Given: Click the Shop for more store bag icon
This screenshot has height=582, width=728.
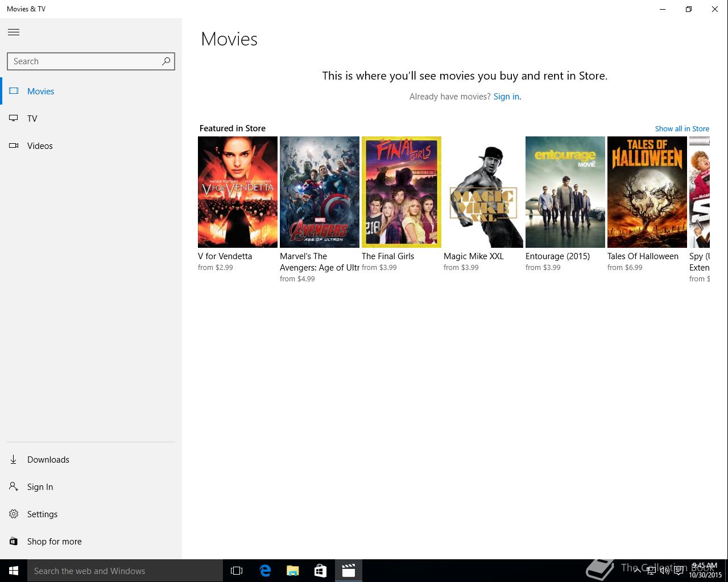Looking at the screenshot, I should point(14,541).
